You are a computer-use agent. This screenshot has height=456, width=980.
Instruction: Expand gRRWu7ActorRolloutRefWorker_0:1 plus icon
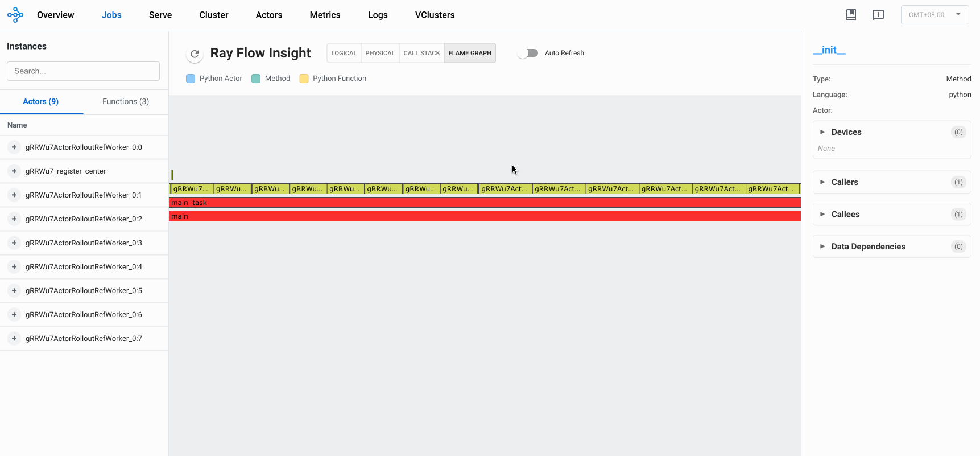click(x=14, y=195)
